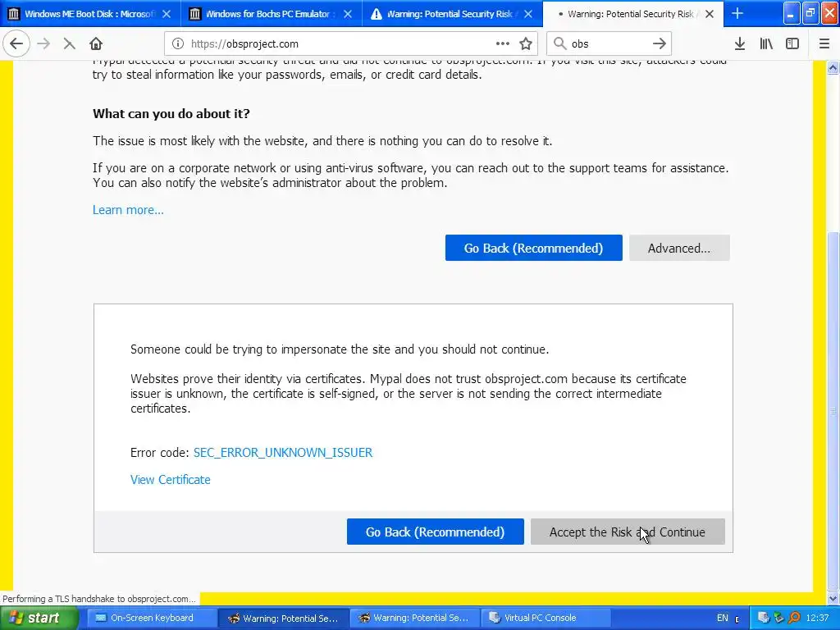This screenshot has width=840, height=630.
Task: Click the search magnifier icon
Action: point(559,44)
